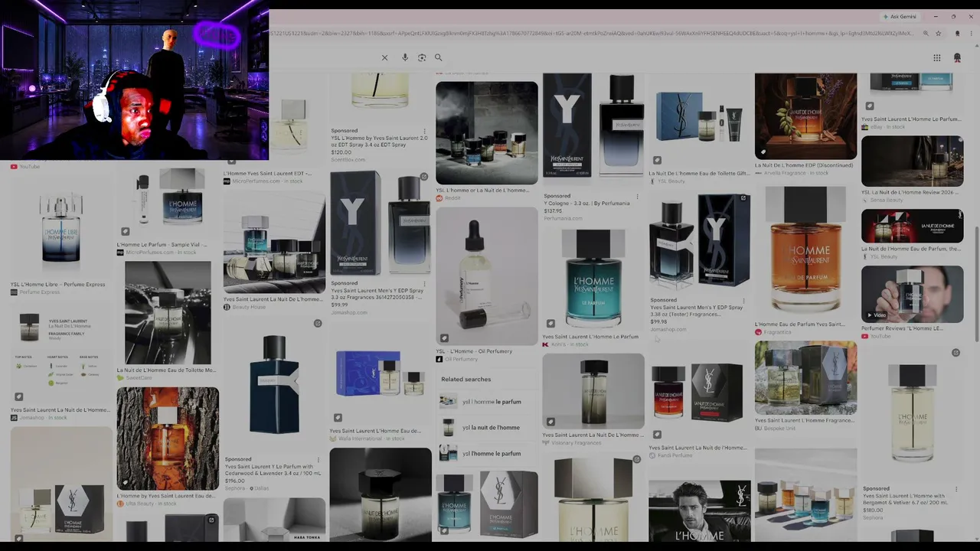Open YSL Beauty Eau de Toilette gift set image

coord(700,120)
